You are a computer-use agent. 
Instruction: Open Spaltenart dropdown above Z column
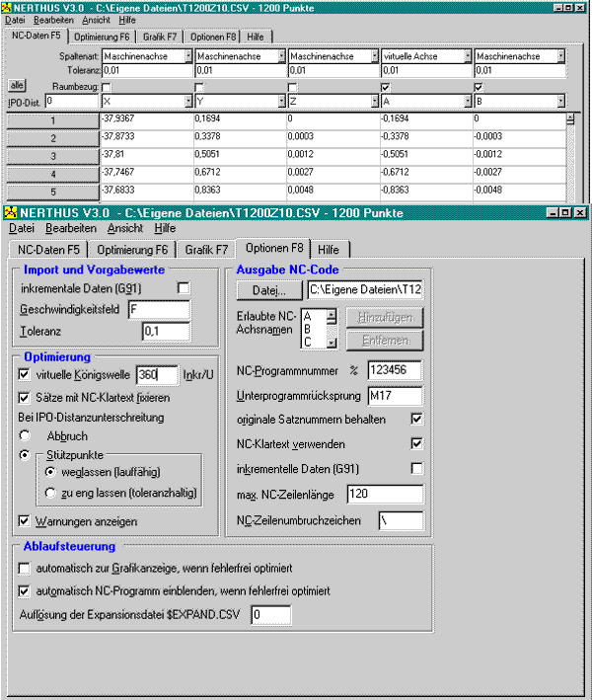tap(375, 56)
